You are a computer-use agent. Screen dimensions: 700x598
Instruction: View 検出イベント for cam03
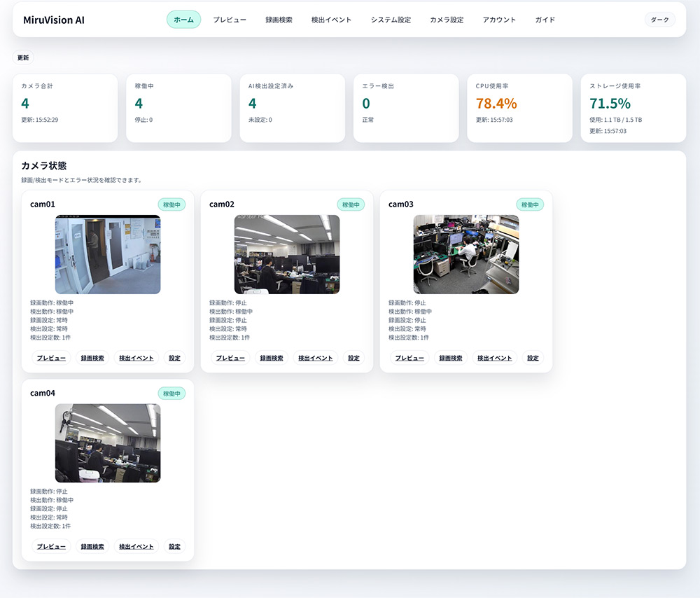click(x=495, y=358)
